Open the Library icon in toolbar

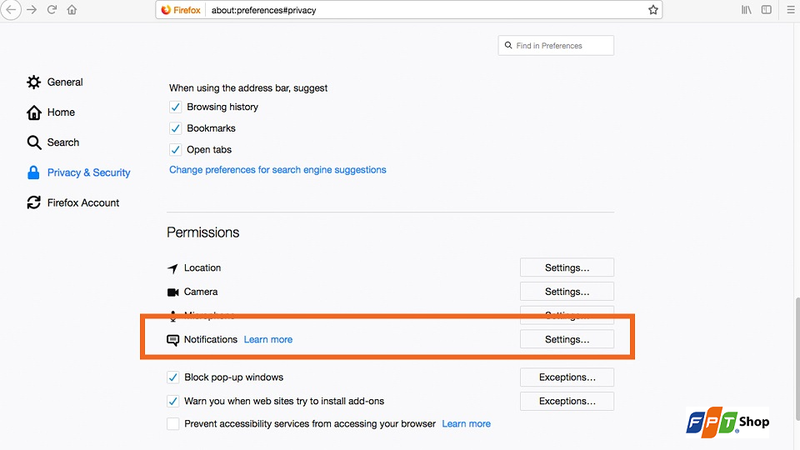[746, 10]
